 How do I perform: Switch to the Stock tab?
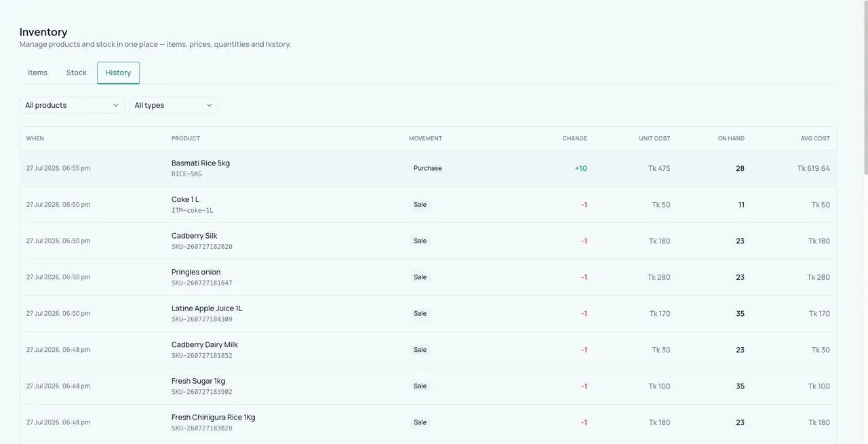77,73
